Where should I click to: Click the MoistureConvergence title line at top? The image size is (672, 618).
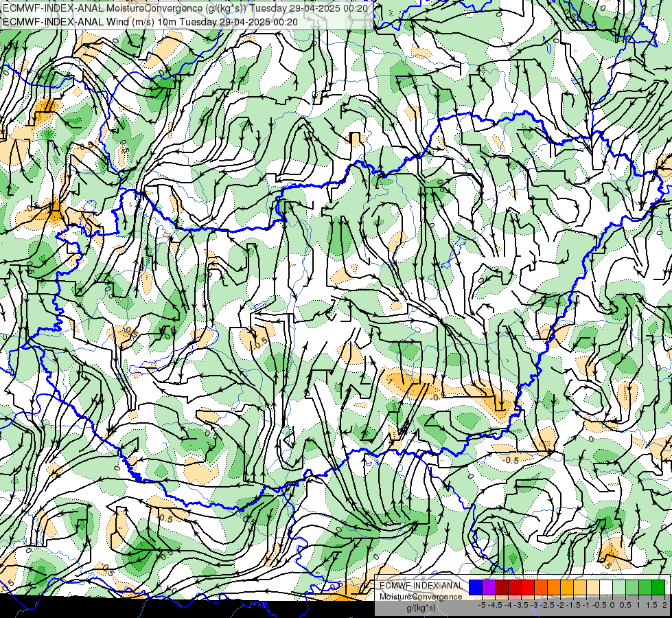pos(185,8)
